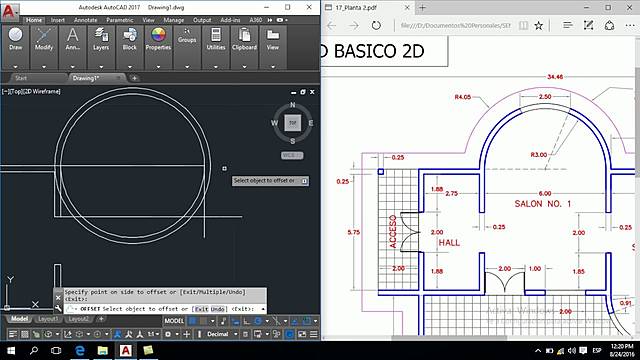This screenshot has height=360, width=640.
Task: Switch to the Parametric ribbon tab
Action: [120, 20]
